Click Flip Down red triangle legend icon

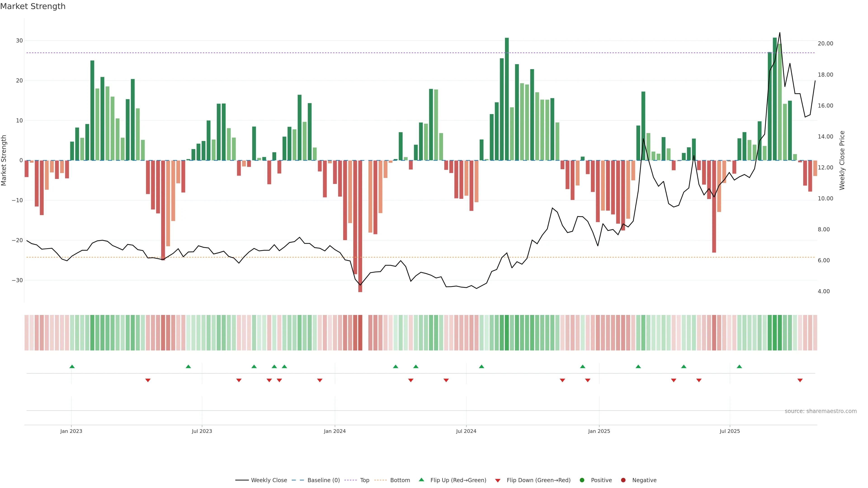[x=498, y=480]
